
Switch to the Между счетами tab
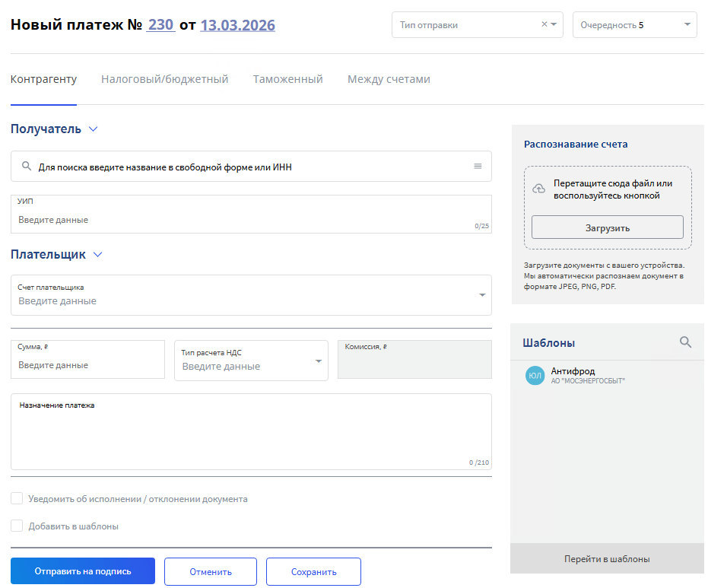click(x=389, y=79)
